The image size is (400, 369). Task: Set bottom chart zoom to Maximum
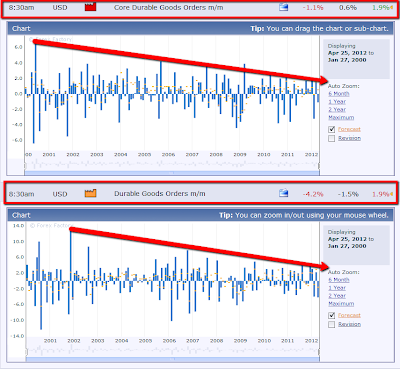coord(341,304)
